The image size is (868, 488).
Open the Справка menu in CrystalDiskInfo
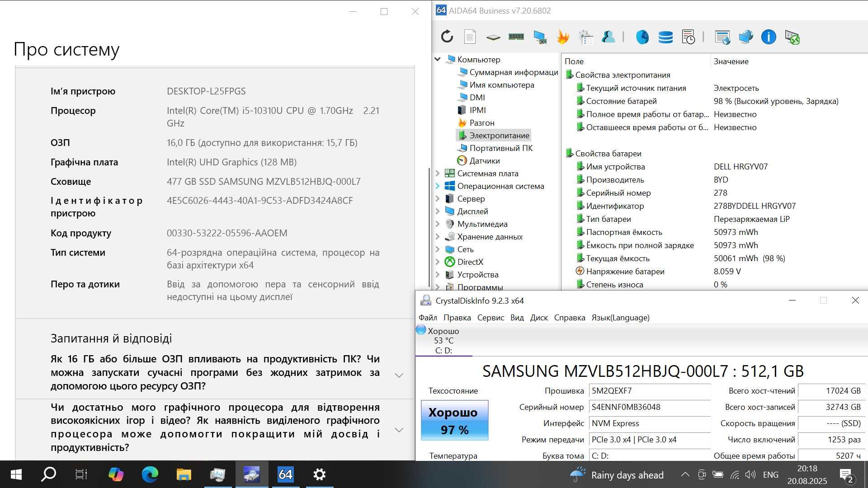(570, 318)
